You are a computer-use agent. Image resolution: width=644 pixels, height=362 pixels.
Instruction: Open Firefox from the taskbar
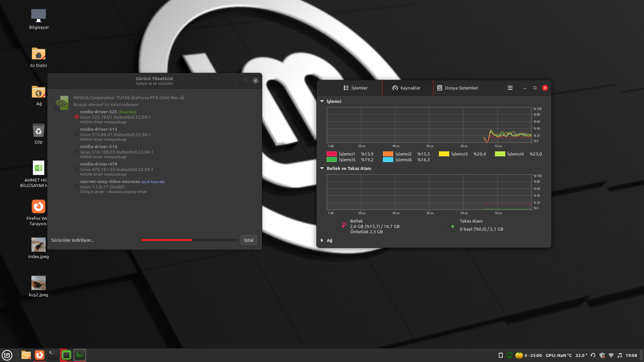coord(40,355)
